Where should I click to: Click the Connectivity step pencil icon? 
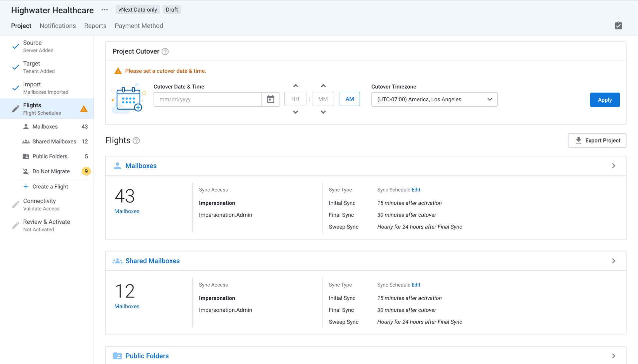pyautogui.click(x=16, y=205)
